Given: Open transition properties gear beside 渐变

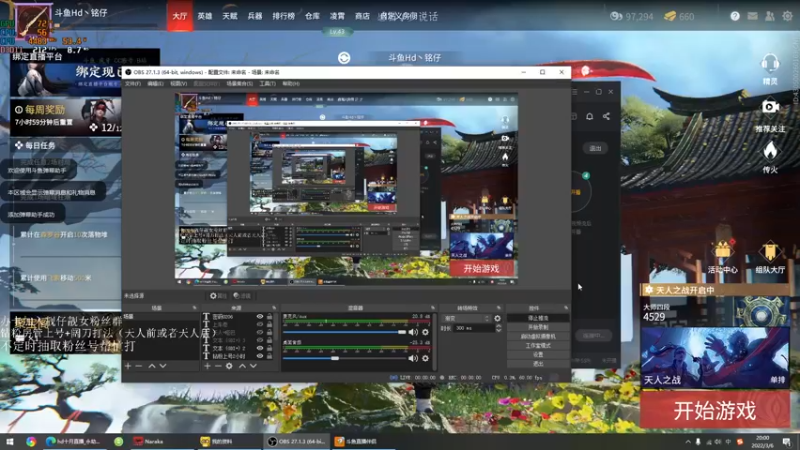Looking at the screenshot, I should [x=497, y=318].
